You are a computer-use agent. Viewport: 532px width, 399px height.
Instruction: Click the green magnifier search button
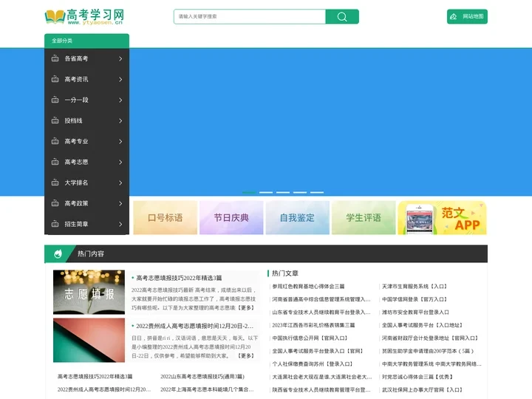coord(342,16)
